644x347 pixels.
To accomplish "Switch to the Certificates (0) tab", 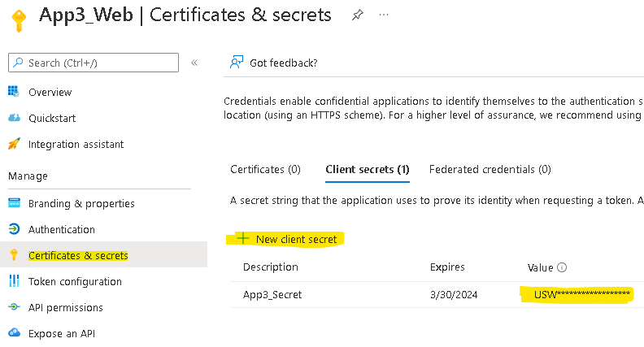I will [265, 169].
